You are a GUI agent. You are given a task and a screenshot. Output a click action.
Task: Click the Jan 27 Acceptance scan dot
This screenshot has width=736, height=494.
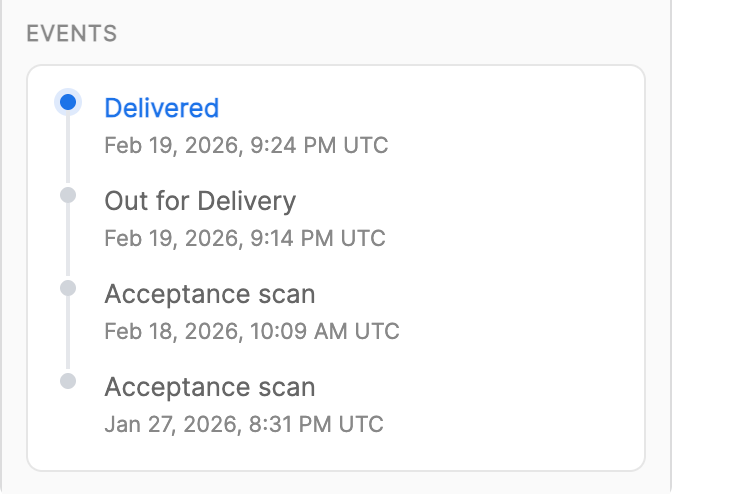[68, 381]
